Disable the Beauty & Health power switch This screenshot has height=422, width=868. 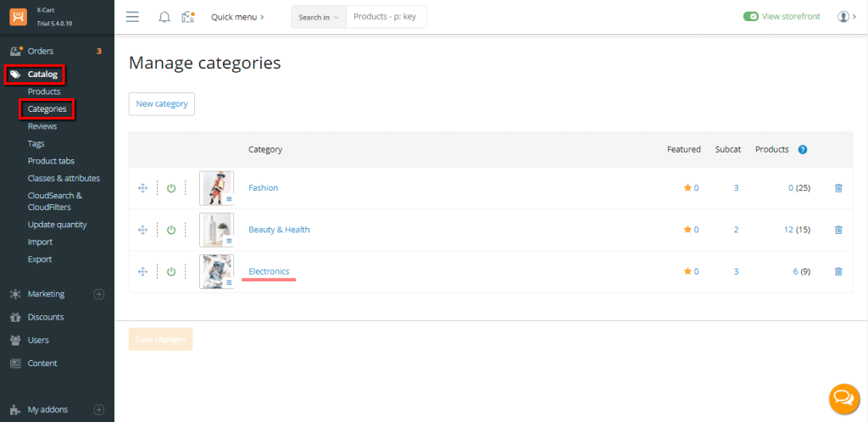pos(171,230)
